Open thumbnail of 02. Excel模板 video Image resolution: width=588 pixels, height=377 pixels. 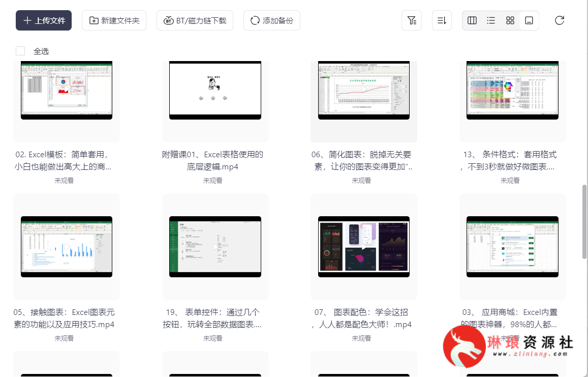point(67,90)
